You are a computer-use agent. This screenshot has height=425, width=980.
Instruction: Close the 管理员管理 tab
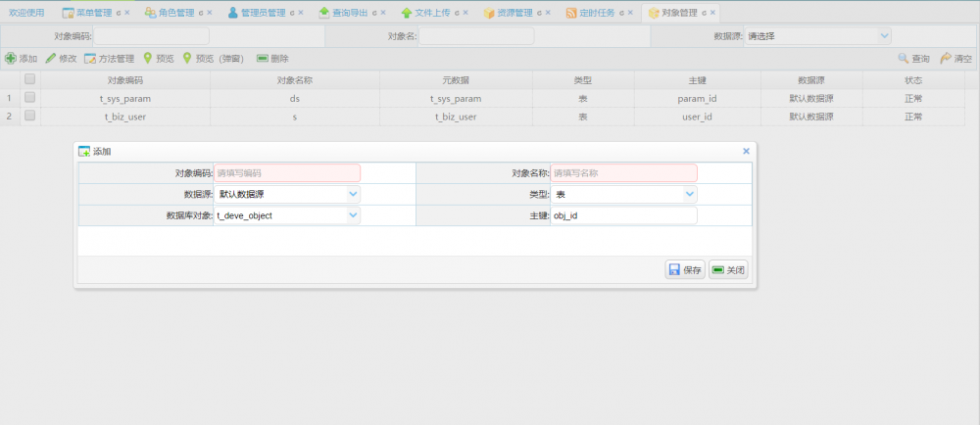coord(301,13)
